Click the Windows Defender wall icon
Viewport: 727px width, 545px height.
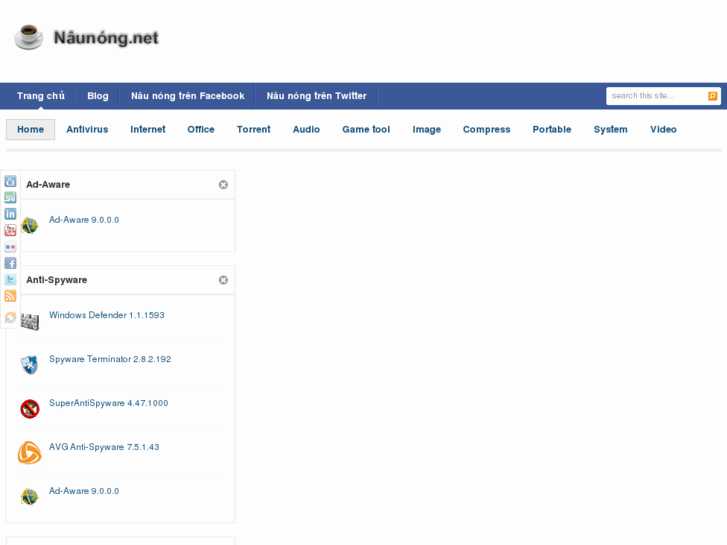30,321
